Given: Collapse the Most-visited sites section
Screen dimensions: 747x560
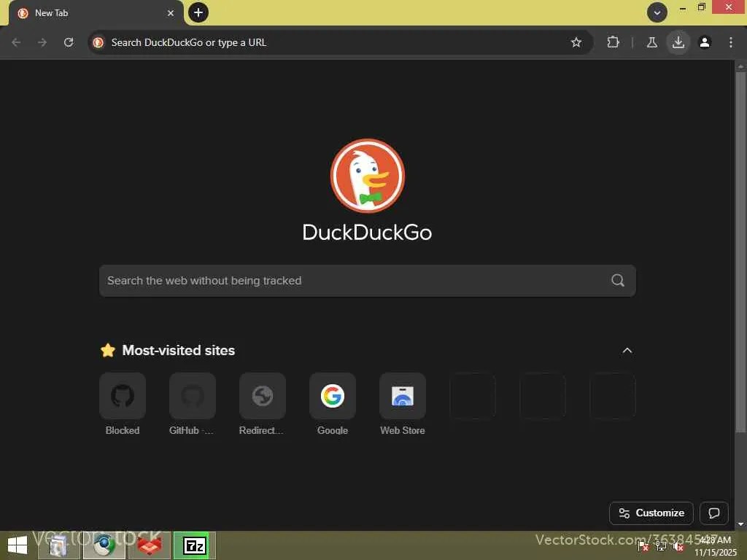Looking at the screenshot, I should [627, 351].
